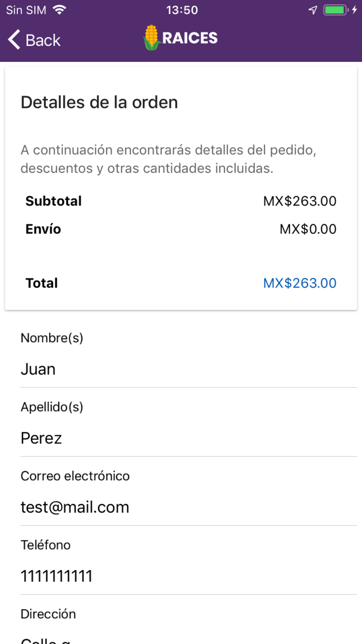362x644 pixels.
Task: Edit the Teléfono field with 1111111111
Action: click(188, 576)
